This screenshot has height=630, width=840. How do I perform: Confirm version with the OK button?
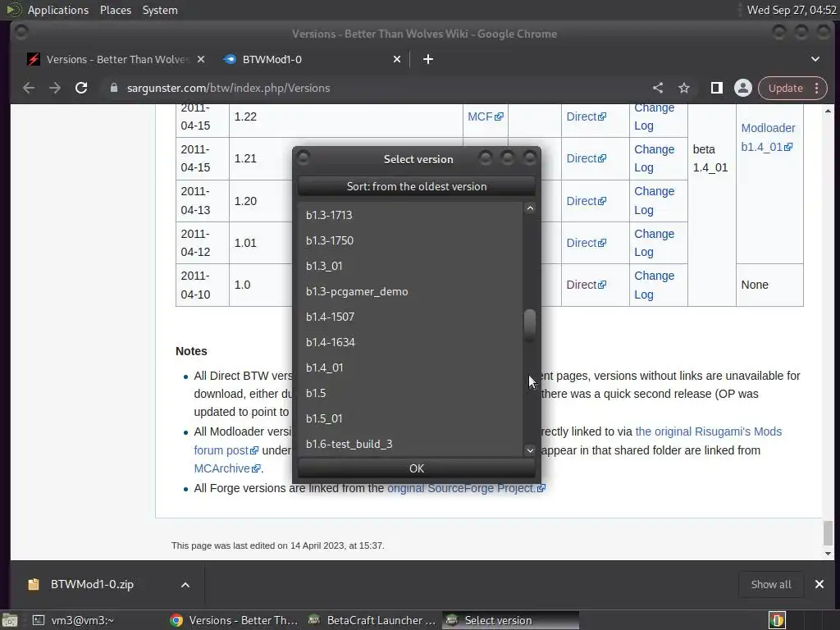(416, 468)
